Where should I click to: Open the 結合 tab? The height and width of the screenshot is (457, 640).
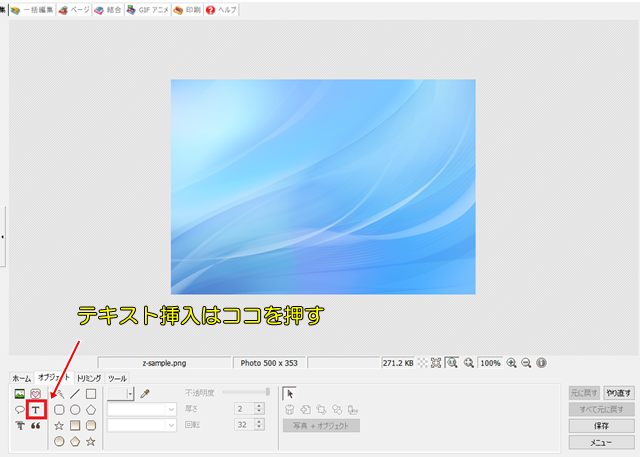(108, 10)
